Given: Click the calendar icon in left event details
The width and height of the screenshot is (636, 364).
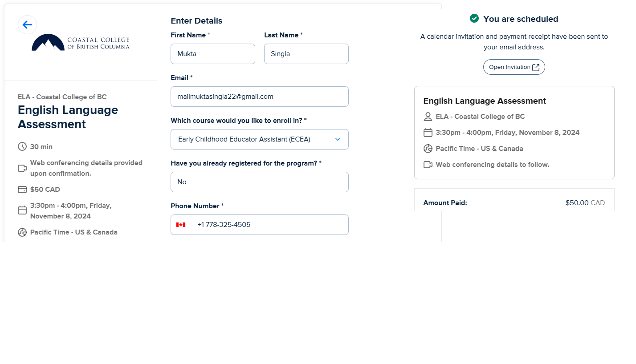Looking at the screenshot, I should pos(22,210).
